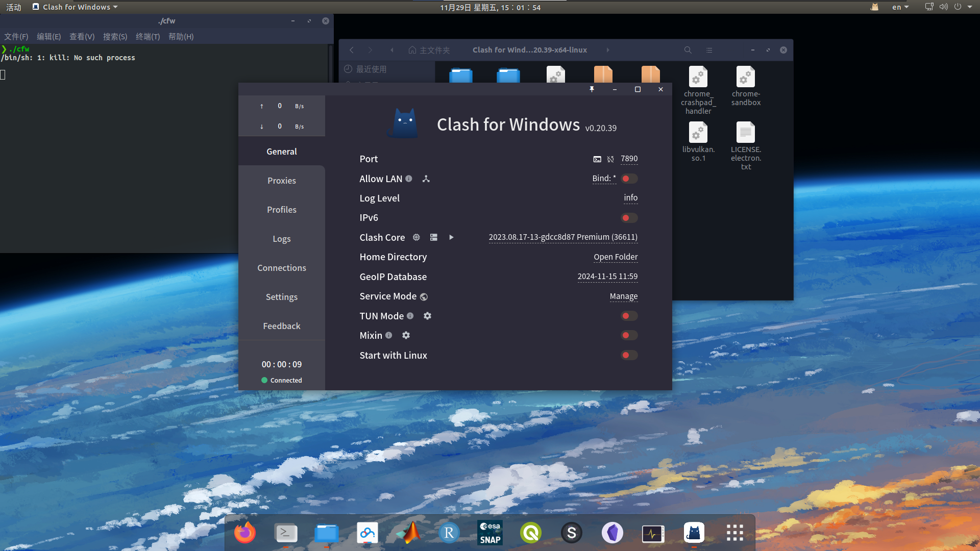The width and height of the screenshot is (980, 551).
Task: Show applications grid in the dock
Action: [735, 533]
